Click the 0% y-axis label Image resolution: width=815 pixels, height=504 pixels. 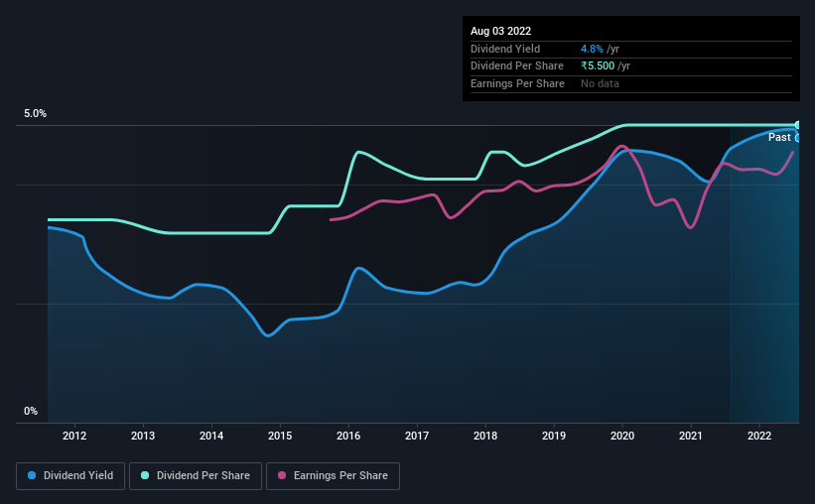click(x=31, y=411)
